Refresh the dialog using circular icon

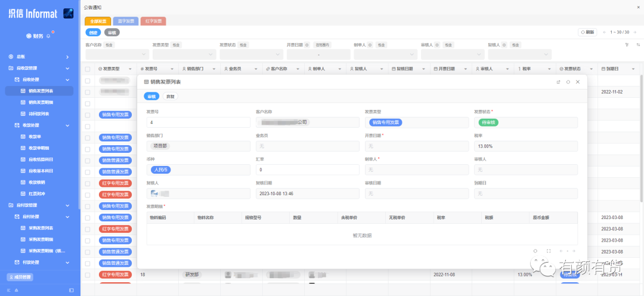(x=568, y=82)
